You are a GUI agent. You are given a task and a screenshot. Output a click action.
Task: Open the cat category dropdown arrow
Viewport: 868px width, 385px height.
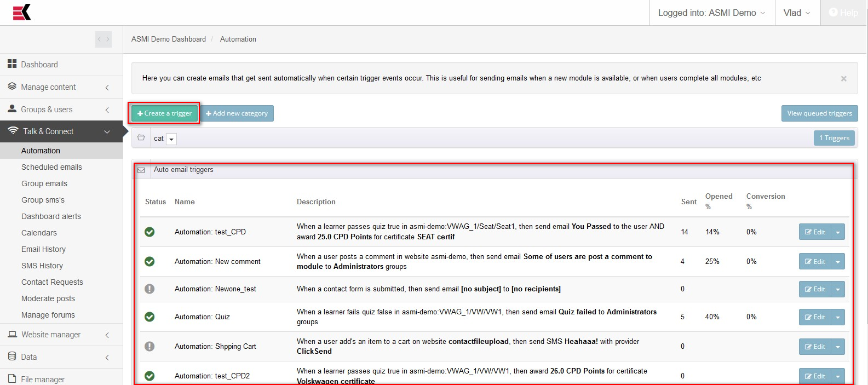coord(171,139)
